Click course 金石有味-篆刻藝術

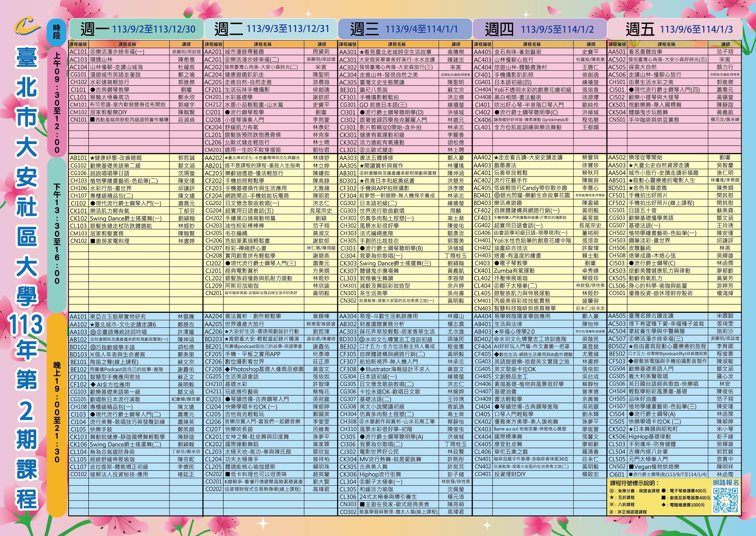[x=518, y=52]
